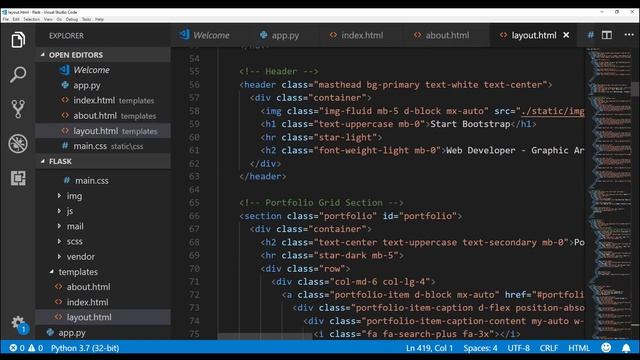Click the "Start Bootstrap" heading text
Viewport: 640px width, 360px height.
(470, 124)
